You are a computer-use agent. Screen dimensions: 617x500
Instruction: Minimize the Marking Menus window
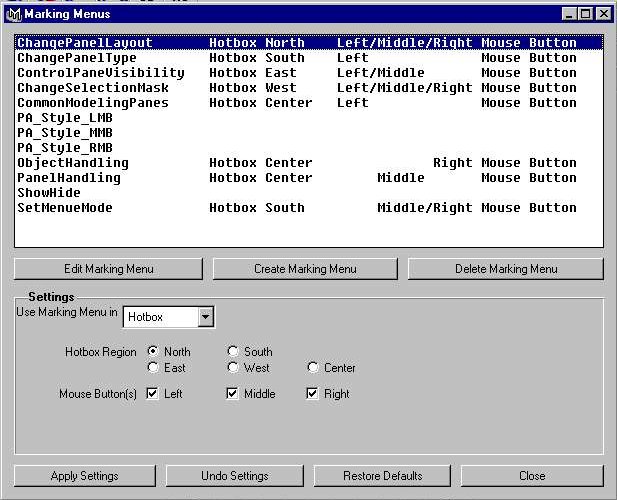coord(569,14)
